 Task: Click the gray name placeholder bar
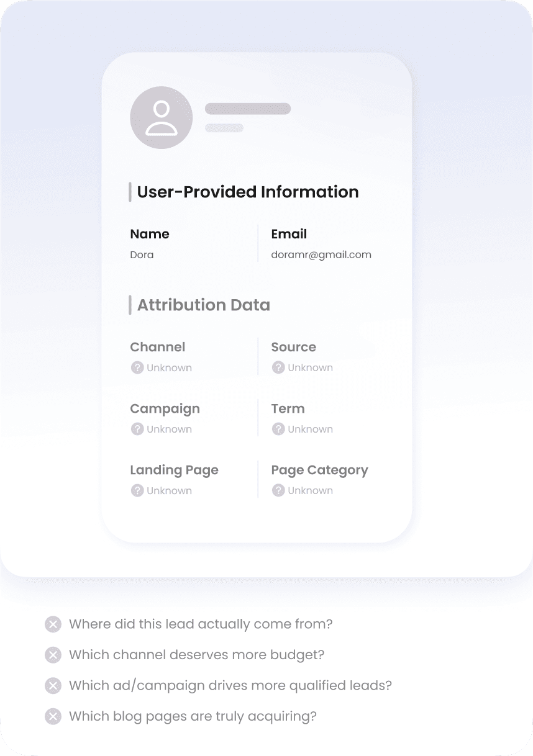click(x=248, y=109)
